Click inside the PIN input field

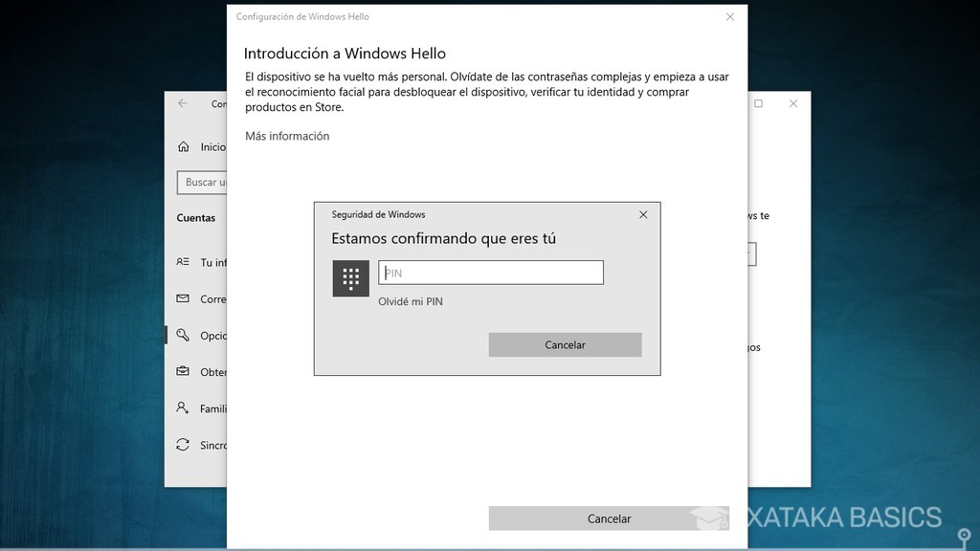(490, 272)
